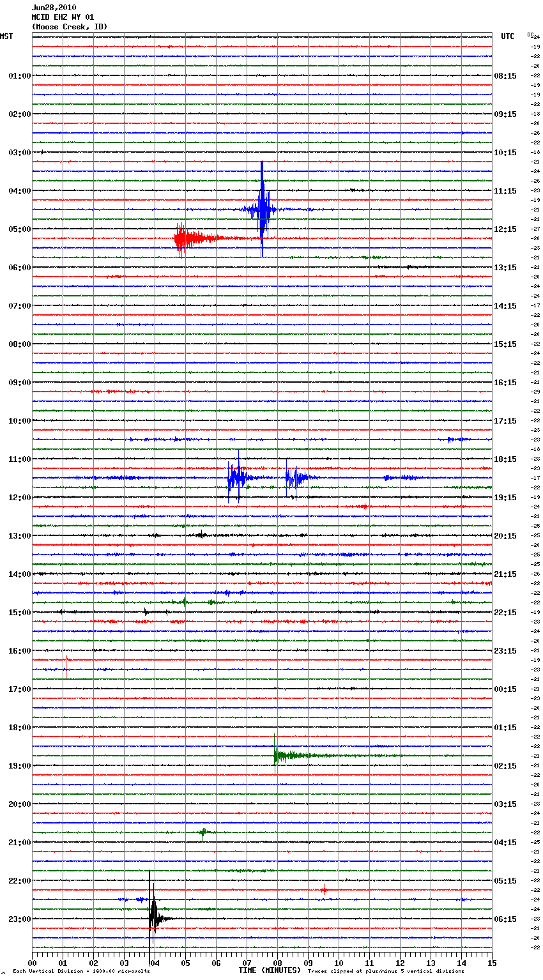
Task: Click the '08:15' UTC time label
Action: pos(505,76)
